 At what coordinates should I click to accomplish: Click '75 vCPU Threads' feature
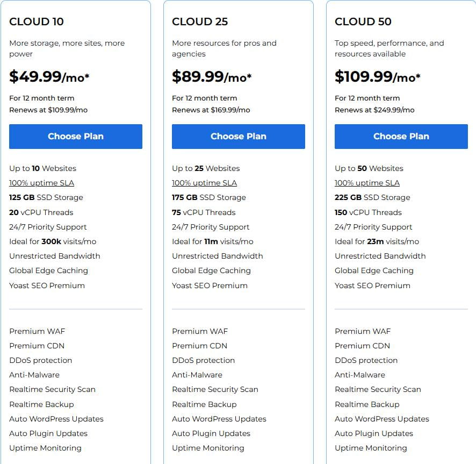204,212
